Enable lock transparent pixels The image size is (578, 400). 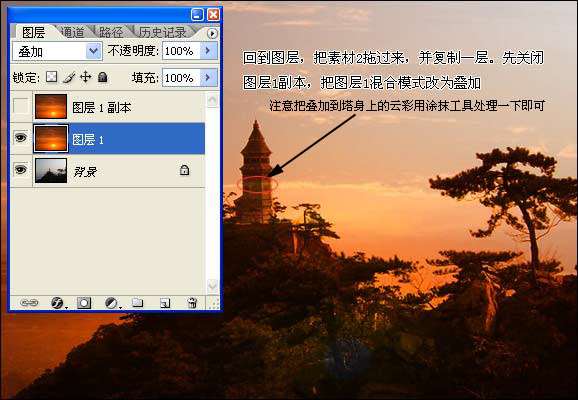(51, 77)
